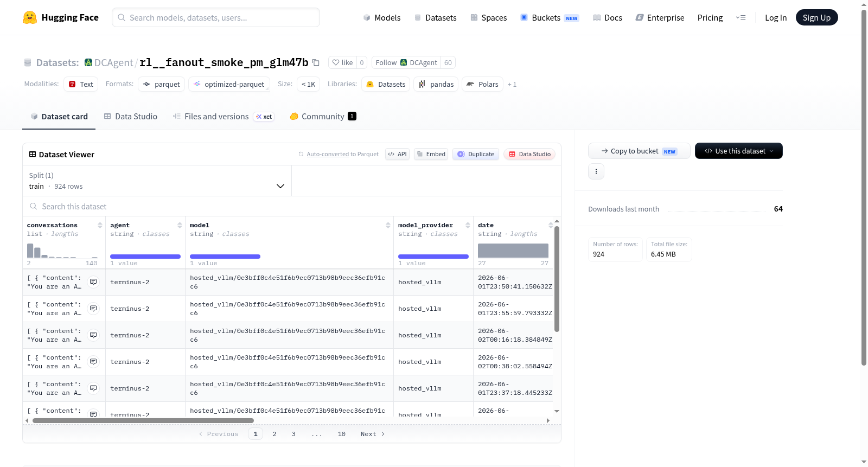Open the more options three-dot button
868x467 pixels.
(596, 171)
